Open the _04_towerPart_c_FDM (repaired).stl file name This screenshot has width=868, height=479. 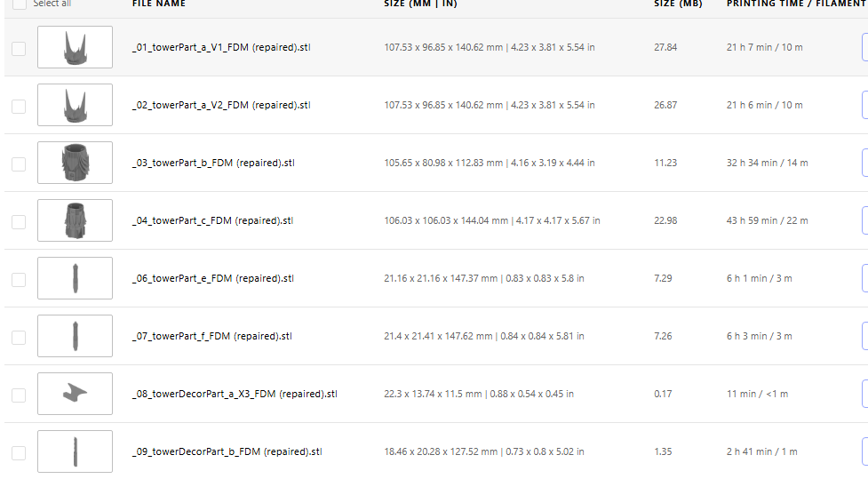pyautogui.click(x=212, y=220)
